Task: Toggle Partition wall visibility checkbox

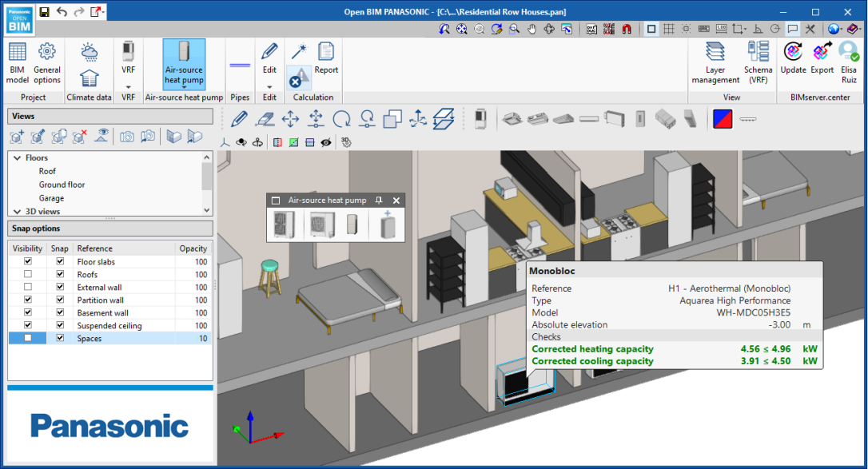Action: pos(28,299)
